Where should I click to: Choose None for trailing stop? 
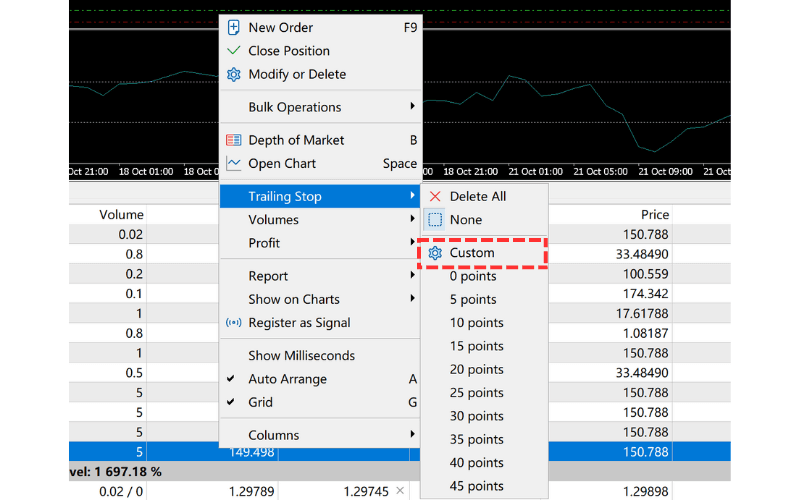point(465,220)
